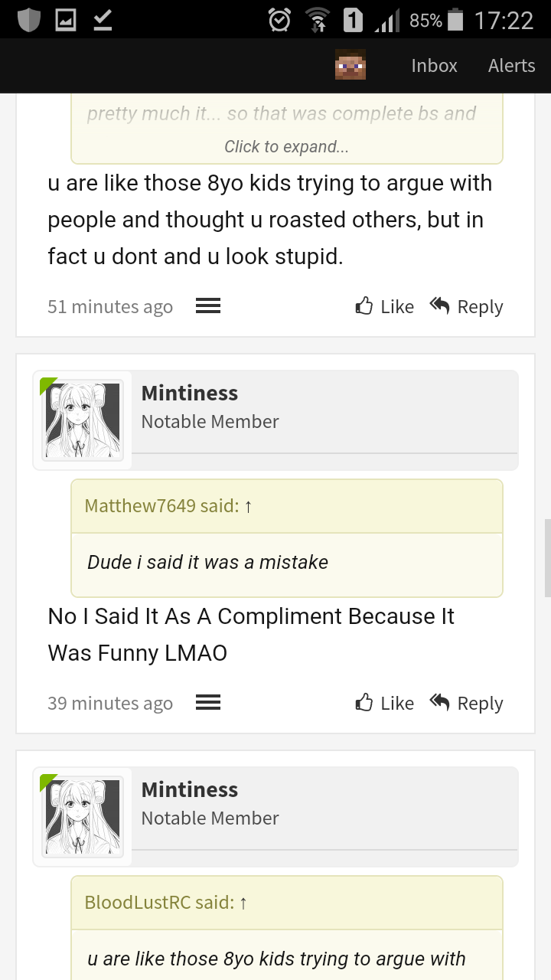
Task: Jump to BloodLustRC's quoted post via arrow
Action: pyautogui.click(x=243, y=903)
